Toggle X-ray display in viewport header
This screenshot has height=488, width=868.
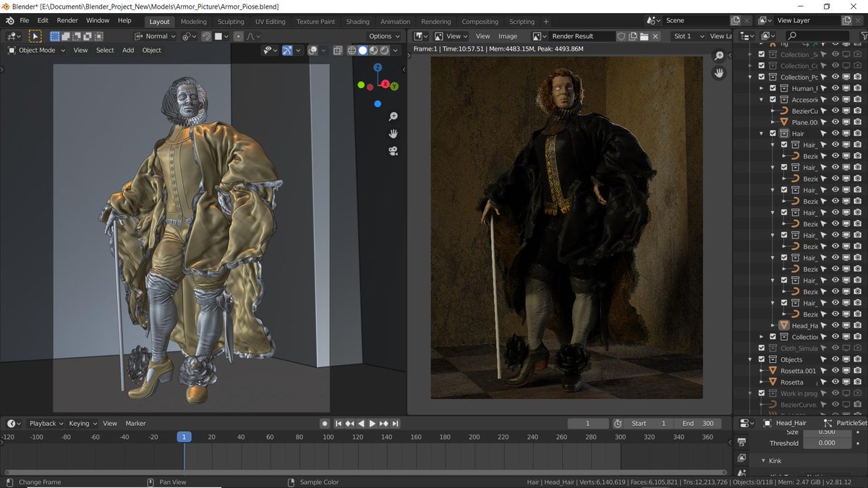click(x=338, y=51)
